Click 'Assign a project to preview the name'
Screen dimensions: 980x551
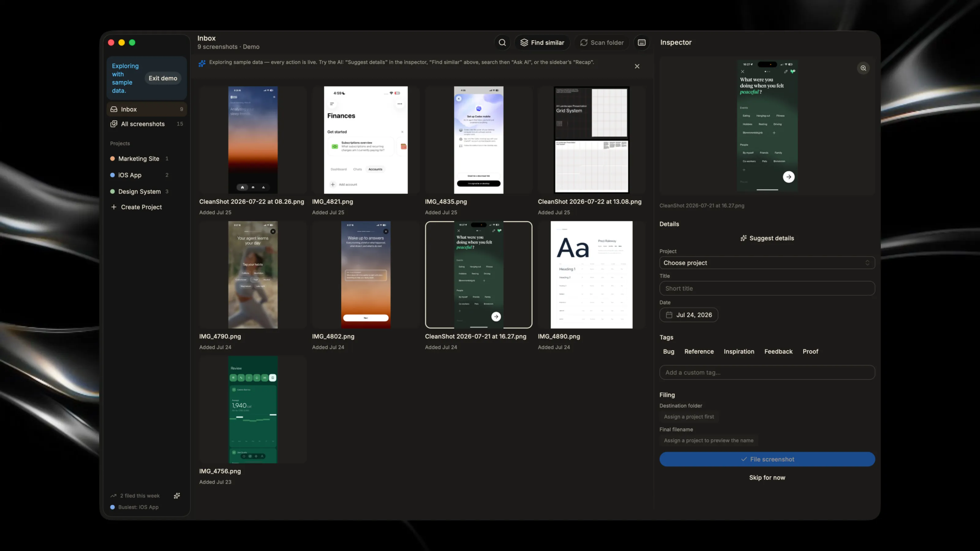708,440
